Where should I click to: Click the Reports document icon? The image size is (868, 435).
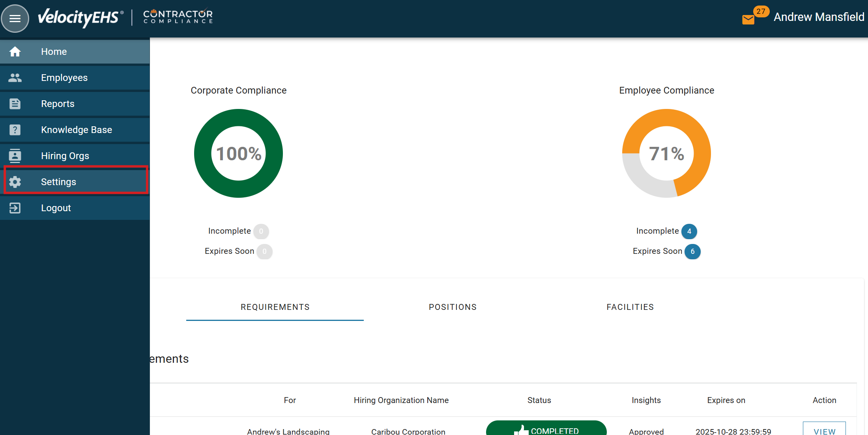15,104
